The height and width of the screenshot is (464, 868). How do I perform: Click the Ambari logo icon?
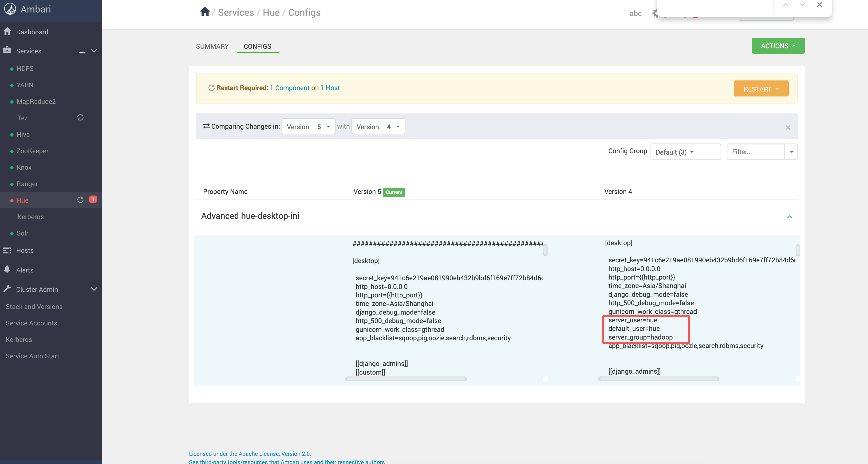[x=10, y=9]
